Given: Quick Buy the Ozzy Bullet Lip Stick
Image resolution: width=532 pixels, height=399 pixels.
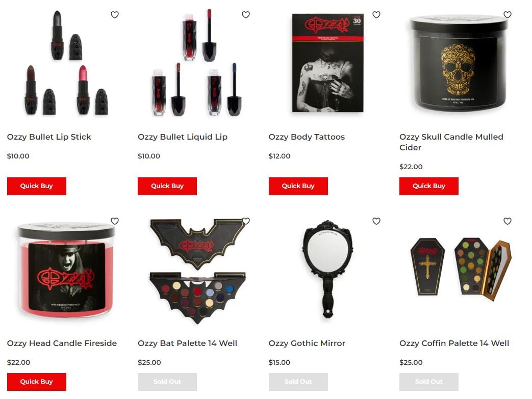Looking at the screenshot, I should 37,186.
